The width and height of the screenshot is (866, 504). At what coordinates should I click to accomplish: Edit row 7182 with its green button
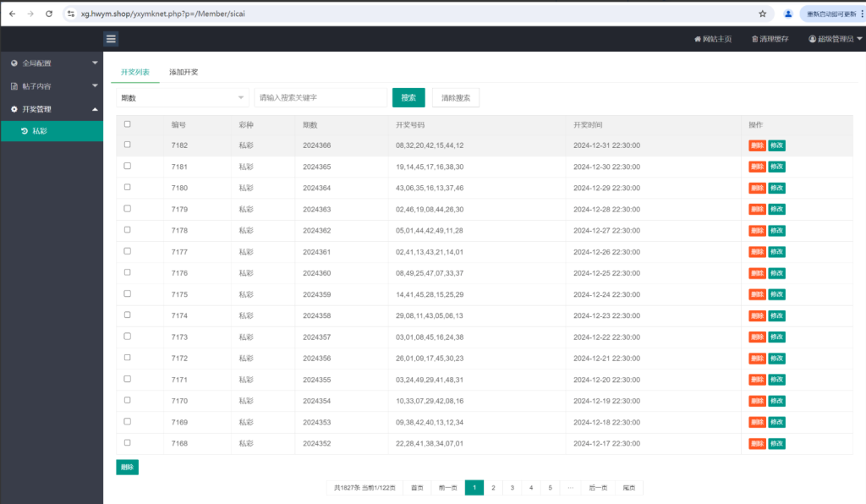[776, 145]
